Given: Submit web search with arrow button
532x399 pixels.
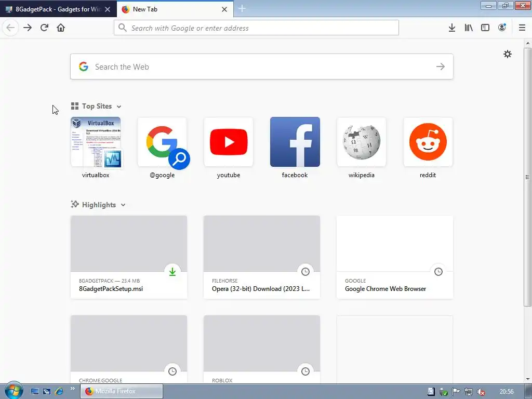Looking at the screenshot, I should pyautogui.click(x=441, y=66).
